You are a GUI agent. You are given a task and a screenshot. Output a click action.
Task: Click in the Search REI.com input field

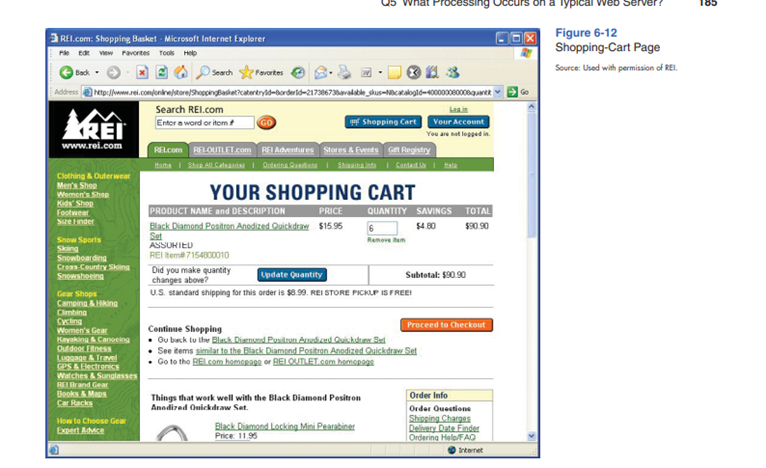(x=205, y=123)
